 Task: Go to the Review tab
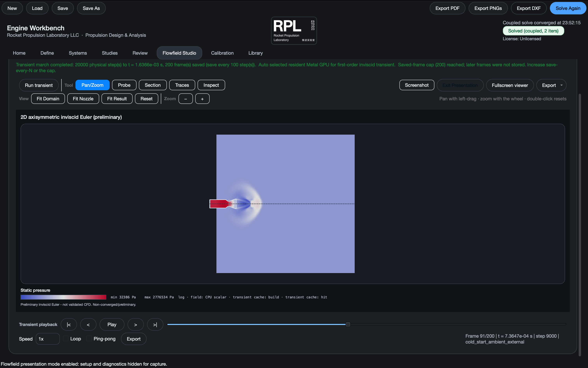point(140,53)
